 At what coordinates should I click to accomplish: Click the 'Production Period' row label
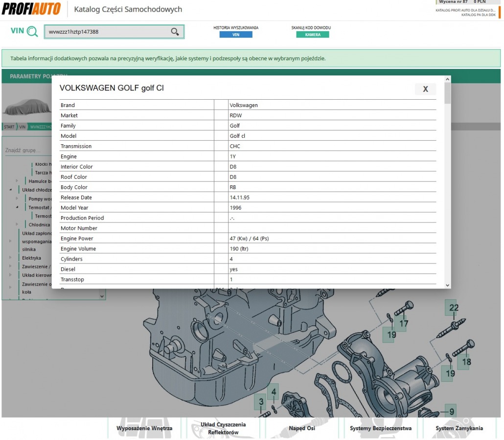click(82, 218)
